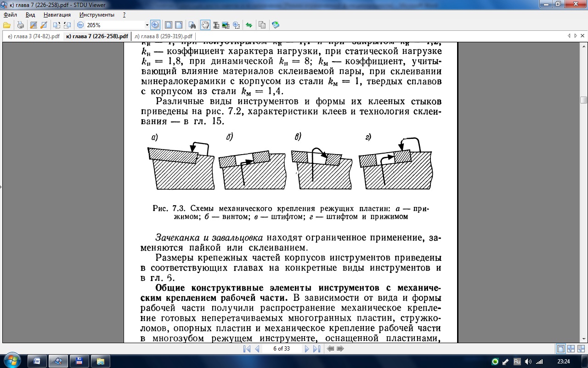Screen dimensions: 588x368
Task: Click the Ru language indicator
Action: (517, 362)
